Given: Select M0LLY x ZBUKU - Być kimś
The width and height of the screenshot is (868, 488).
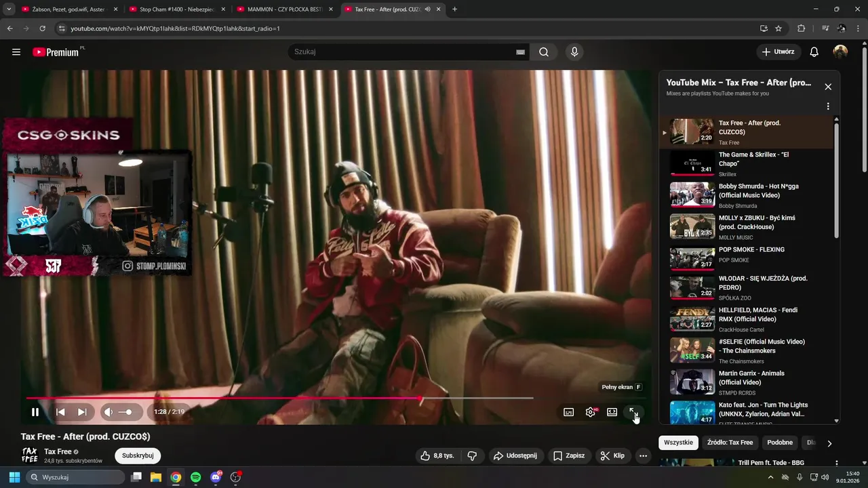Looking at the screenshot, I should 746,227.
